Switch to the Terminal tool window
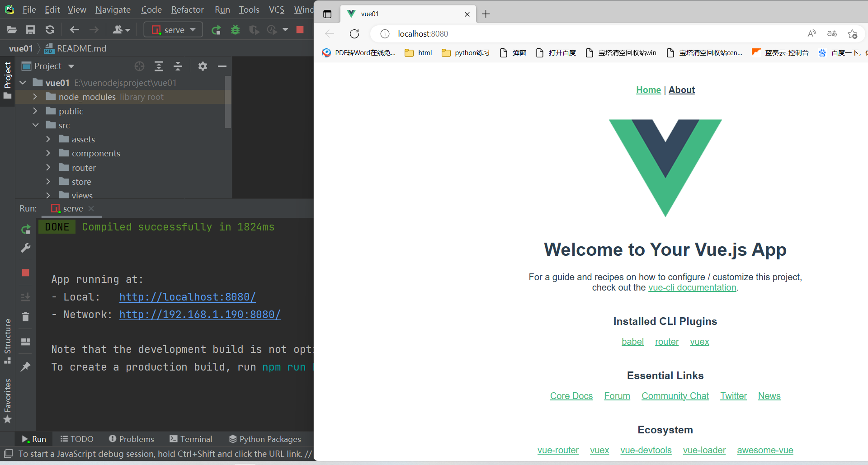868x465 pixels. click(191, 439)
